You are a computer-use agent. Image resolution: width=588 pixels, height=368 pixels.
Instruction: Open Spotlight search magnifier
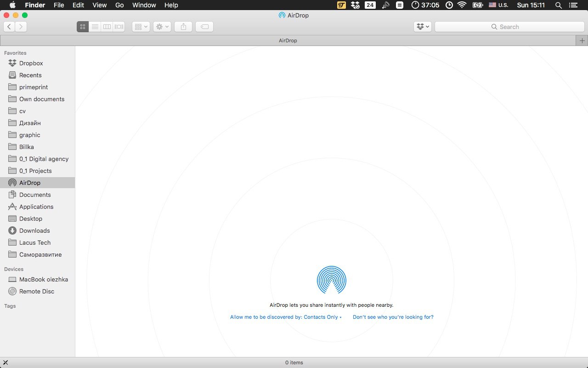559,5
